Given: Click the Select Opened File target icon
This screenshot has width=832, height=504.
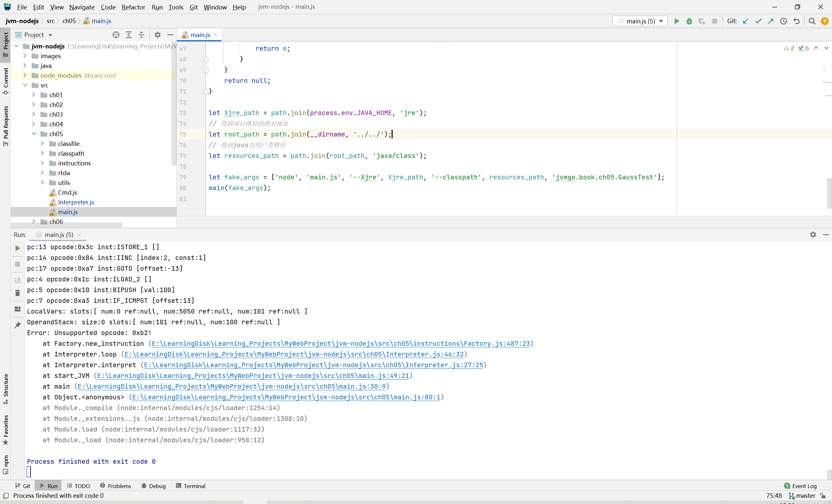Looking at the screenshot, I should click(116, 35).
